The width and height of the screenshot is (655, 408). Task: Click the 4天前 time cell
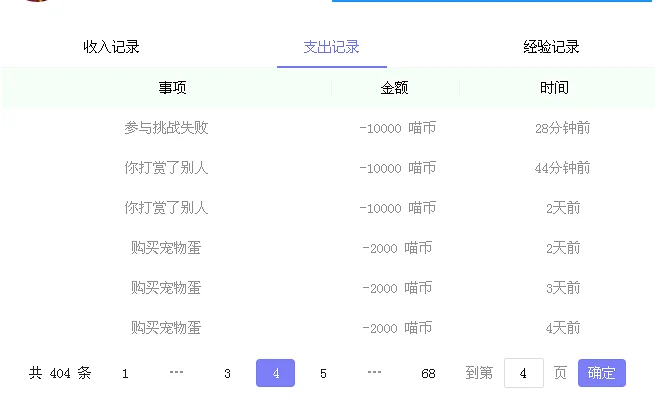[x=563, y=328]
